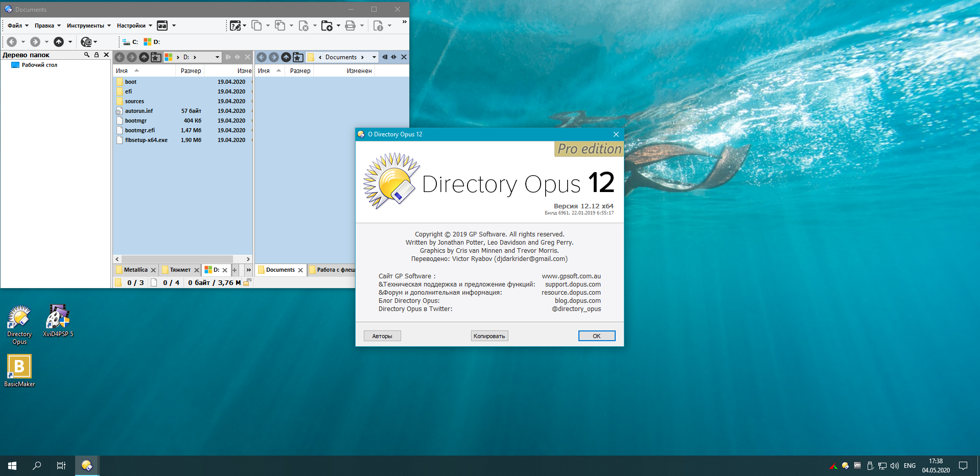Click the New Folder toolbar icon
This screenshot has width=980, height=476.
[x=326, y=26]
